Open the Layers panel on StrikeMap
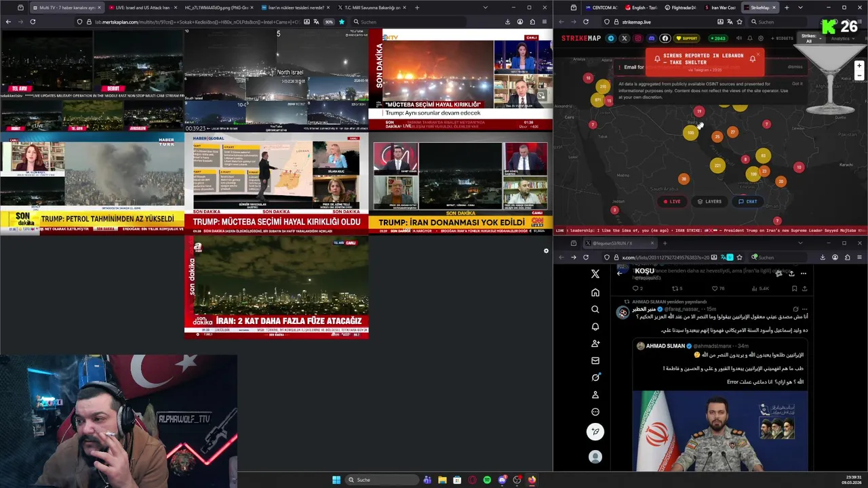Viewport: 868px width, 488px height. (x=709, y=201)
